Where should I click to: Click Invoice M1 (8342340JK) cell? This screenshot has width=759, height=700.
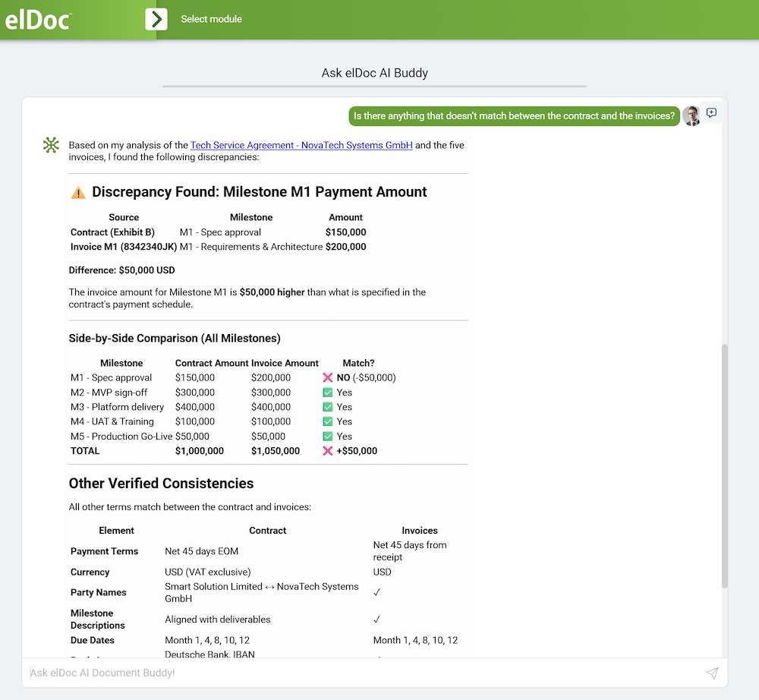124,247
